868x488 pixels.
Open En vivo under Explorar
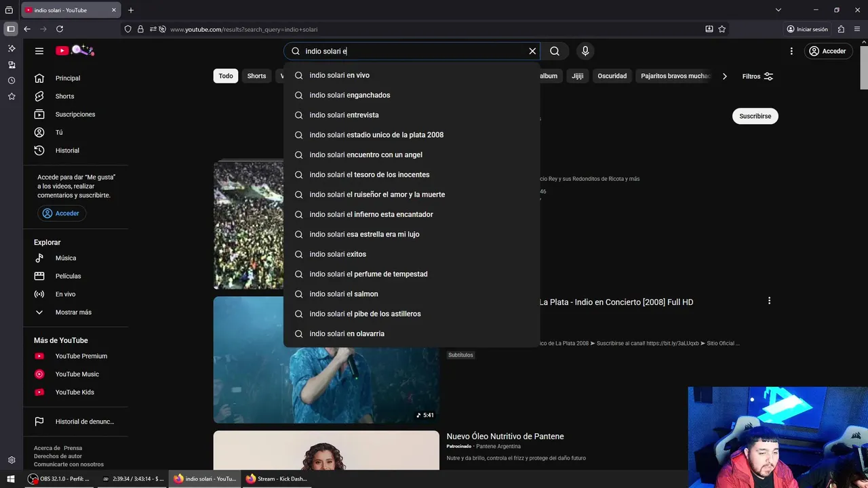coord(65,294)
